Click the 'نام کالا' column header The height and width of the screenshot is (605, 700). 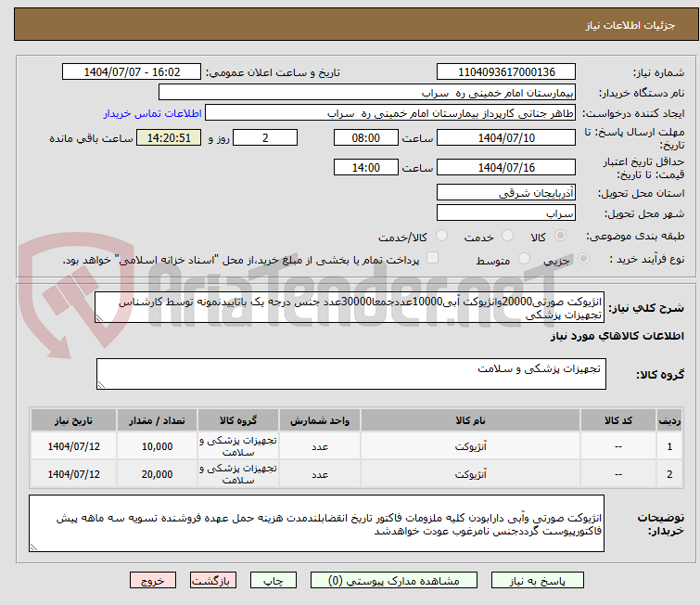(x=470, y=420)
